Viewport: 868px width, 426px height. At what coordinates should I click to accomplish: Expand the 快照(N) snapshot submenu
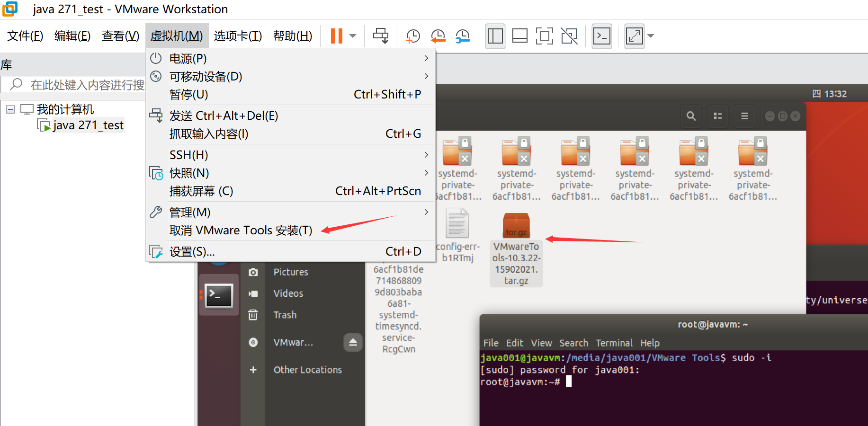pos(291,173)
